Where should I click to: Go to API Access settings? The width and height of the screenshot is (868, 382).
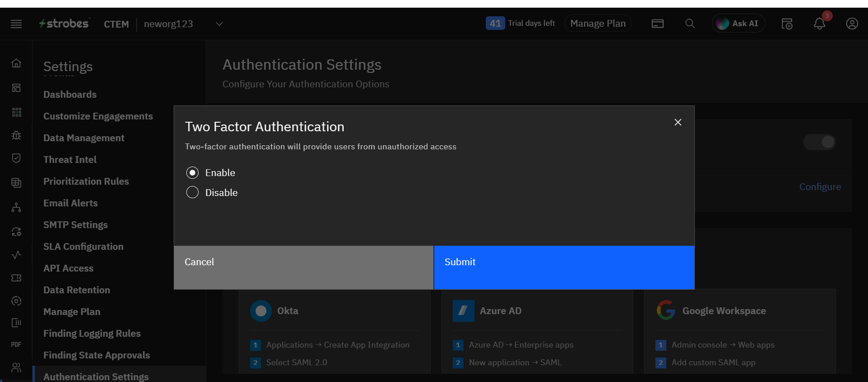tap(68, 268)
